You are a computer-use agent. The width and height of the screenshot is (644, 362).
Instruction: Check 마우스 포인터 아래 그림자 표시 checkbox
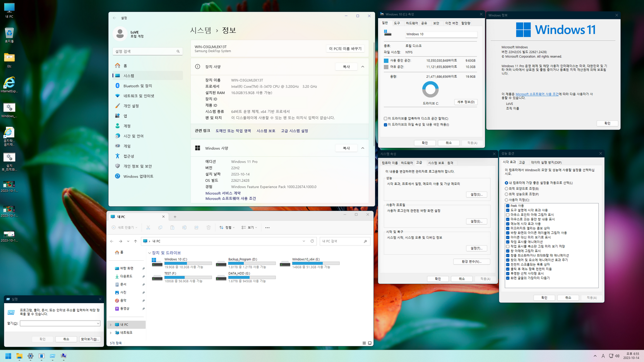coord(508,215)
